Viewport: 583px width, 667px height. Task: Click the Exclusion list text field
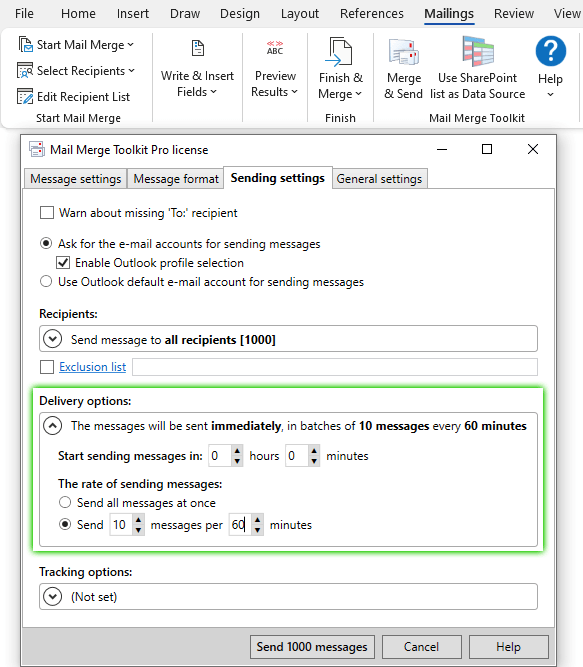click(x=335, y=367)
